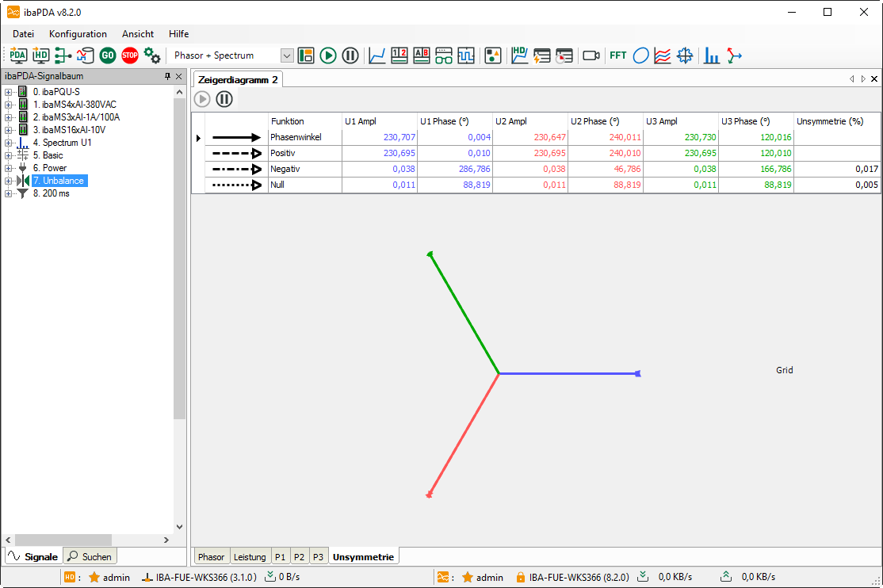Select the 7. Unbalance tree item

[59, 181]
